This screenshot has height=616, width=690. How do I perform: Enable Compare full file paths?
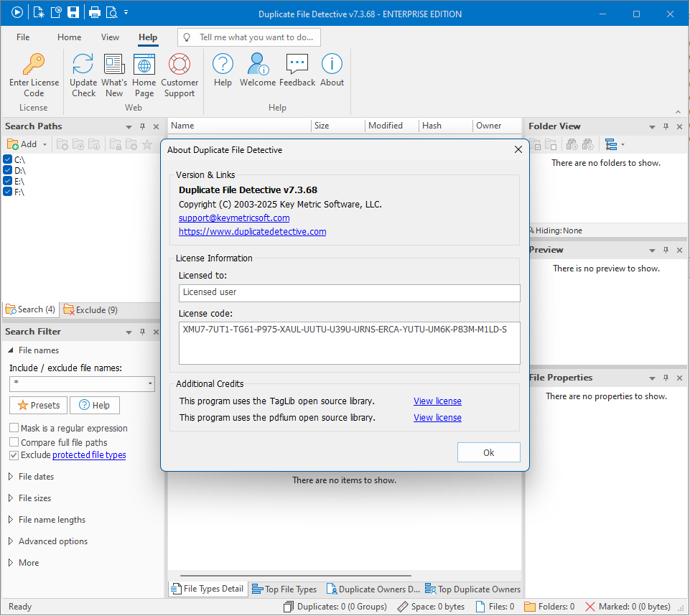pyautogui.click(x=14, y=442)
